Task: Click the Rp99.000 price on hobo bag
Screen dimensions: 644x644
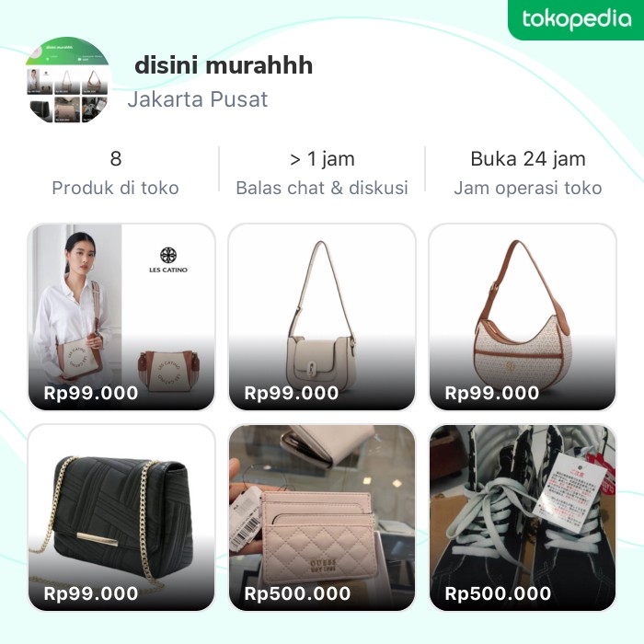Action: (491, 393)
